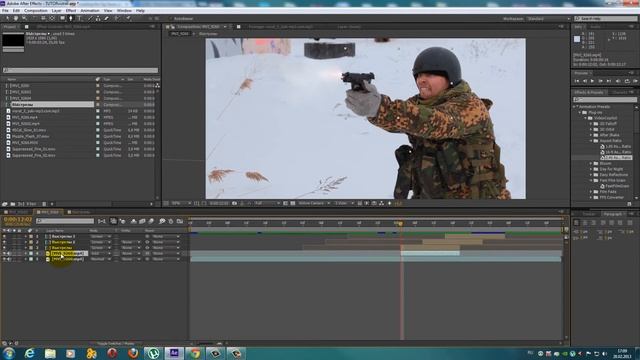Viewport: 640px width, 360px height.
Task: Open Brainstorm from the timeline header
Action: (x=162, y=221)
